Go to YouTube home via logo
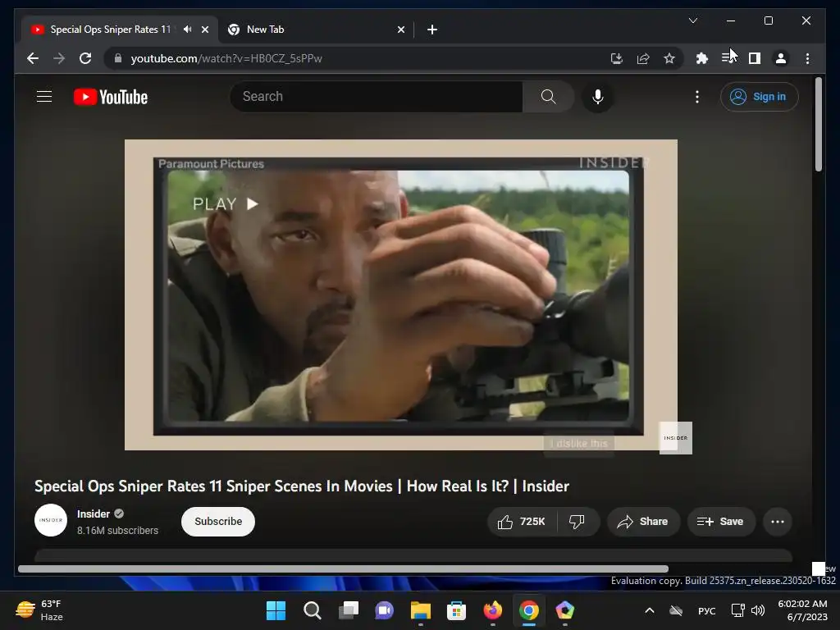 (x=111, y=97)
